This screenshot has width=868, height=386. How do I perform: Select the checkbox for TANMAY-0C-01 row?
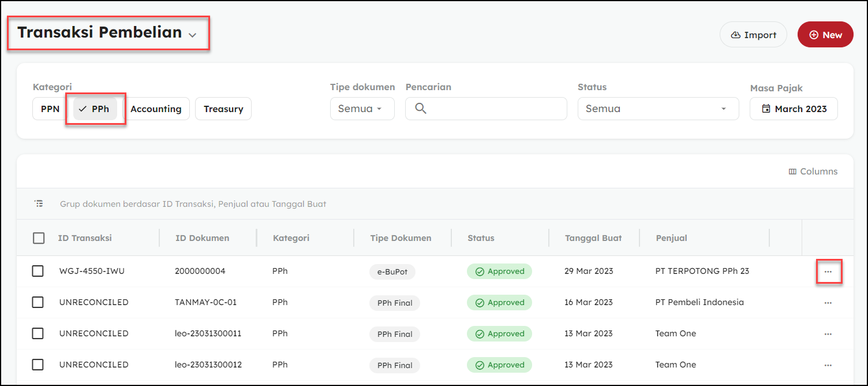pos(38,302)
